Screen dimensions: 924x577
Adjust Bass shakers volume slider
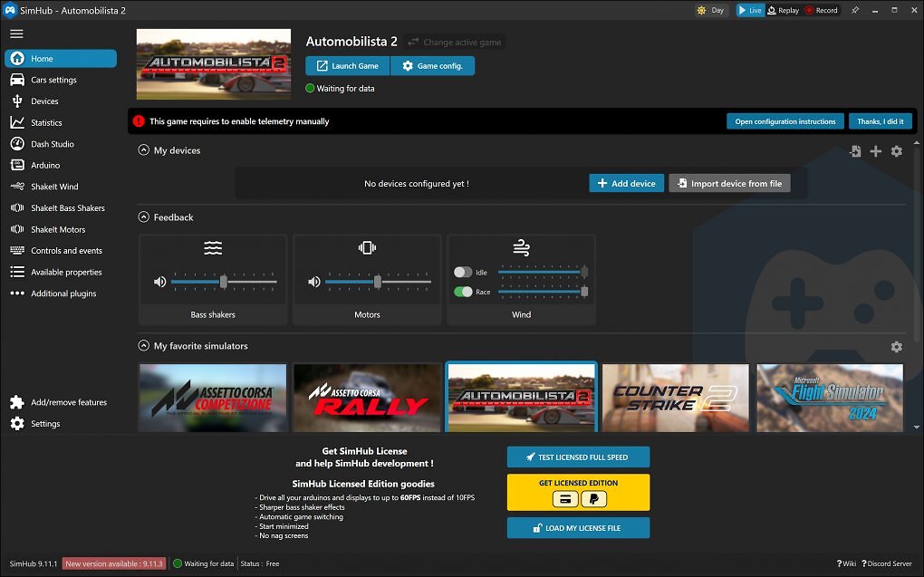pyautogui.click(x=224, y=282)
